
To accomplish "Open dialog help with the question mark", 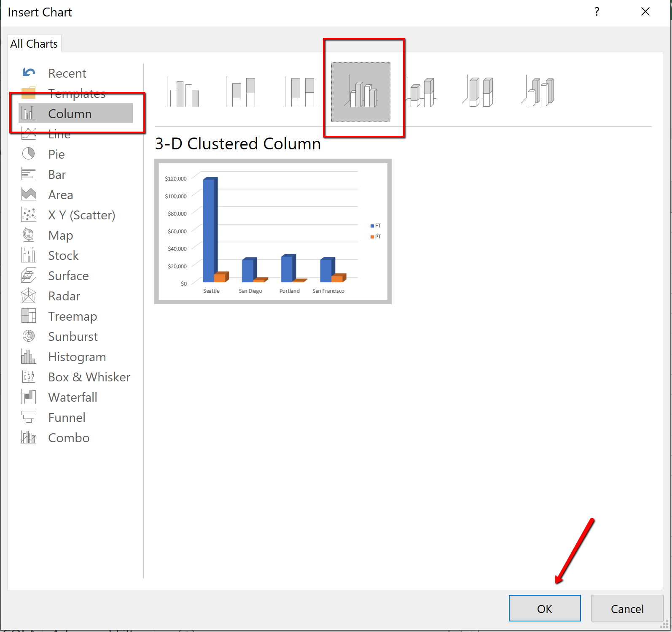I will click(597, 12).
